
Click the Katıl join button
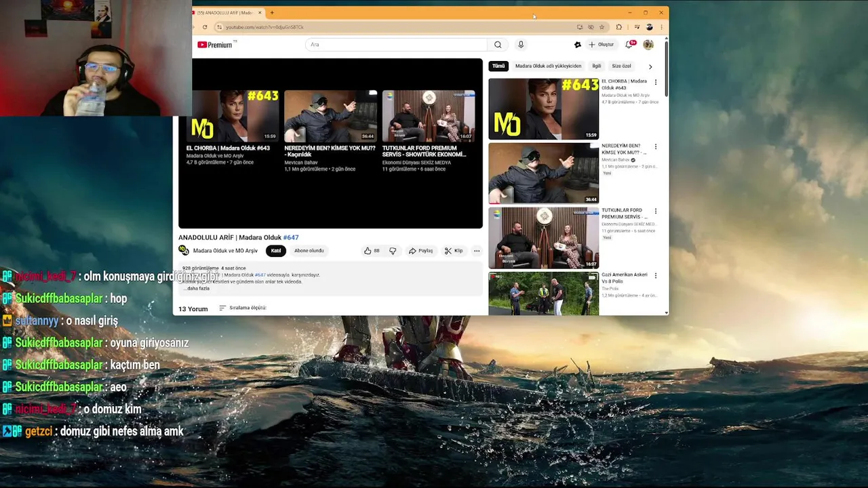(x=276, y=251)
